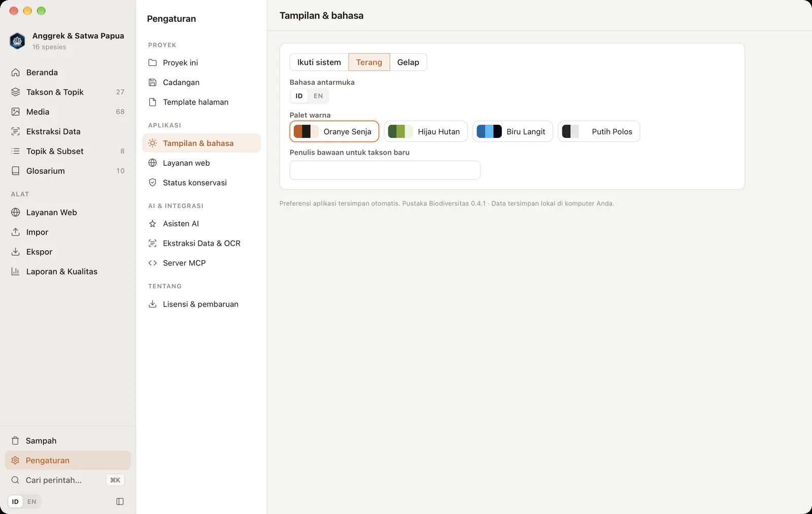
Task: Click the Media image icon
Action: pyautogui.click(x=16, y=112)
